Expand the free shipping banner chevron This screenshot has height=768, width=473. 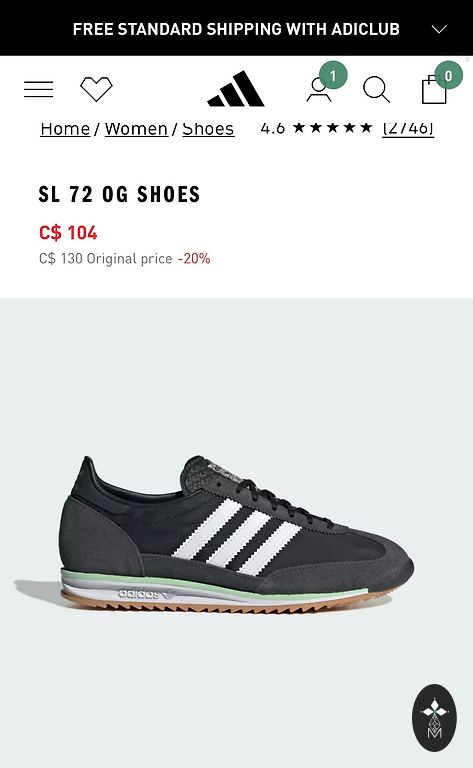coord(439,29)
